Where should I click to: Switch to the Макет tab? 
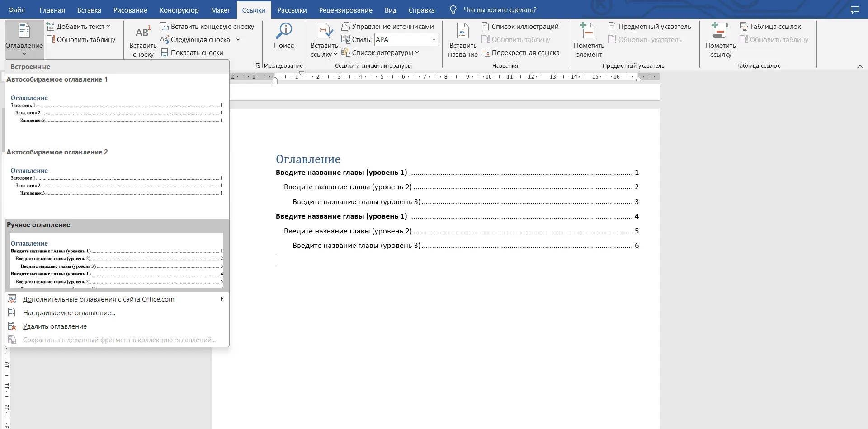[221, 10]
